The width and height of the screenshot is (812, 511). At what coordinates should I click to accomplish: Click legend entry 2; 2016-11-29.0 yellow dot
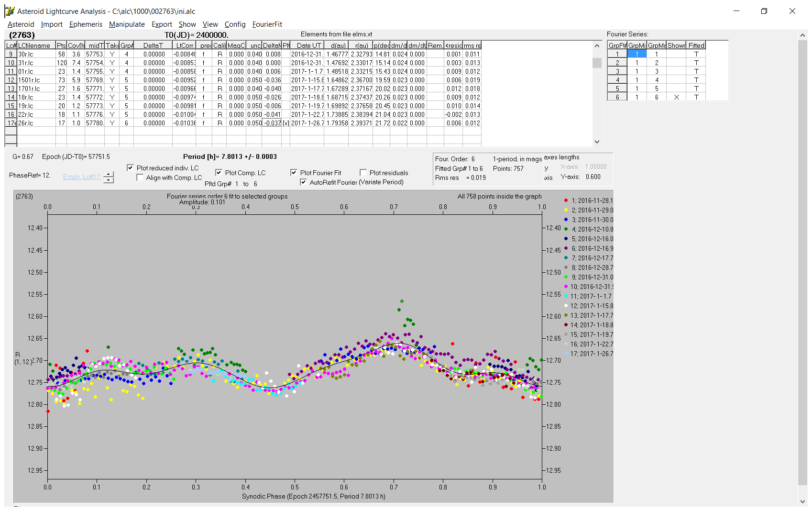[566, 210]
